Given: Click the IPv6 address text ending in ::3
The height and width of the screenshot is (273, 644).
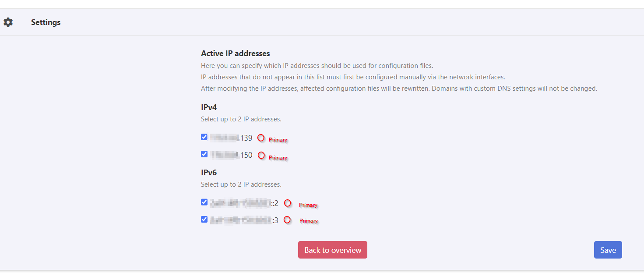Looking at the screenshot, I should coord(244,220).
